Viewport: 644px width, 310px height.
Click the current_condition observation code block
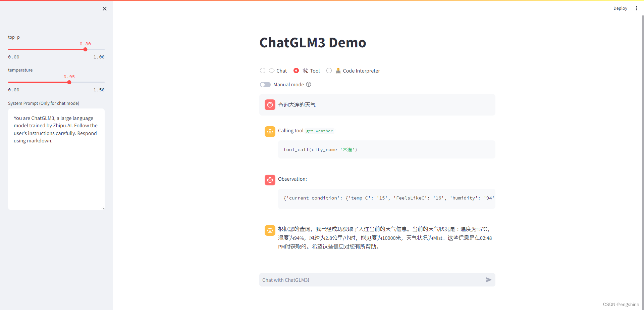click(x=387, y=198)
